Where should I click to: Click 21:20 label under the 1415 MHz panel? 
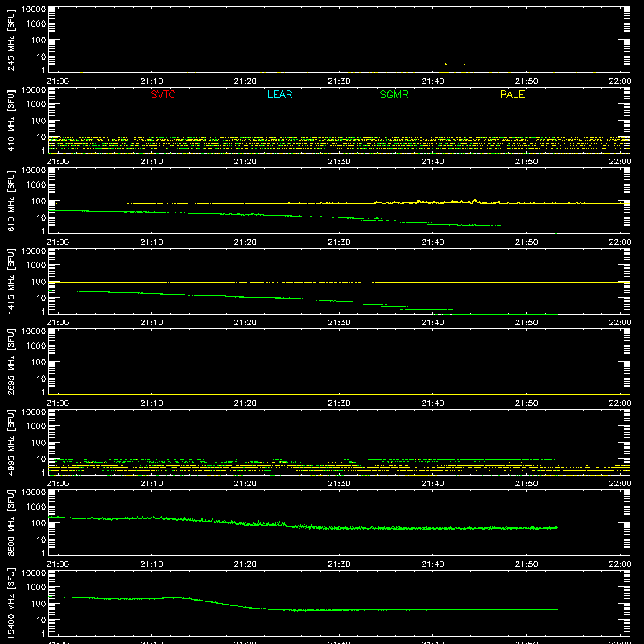pyautogui.click(x=246, y=323)
